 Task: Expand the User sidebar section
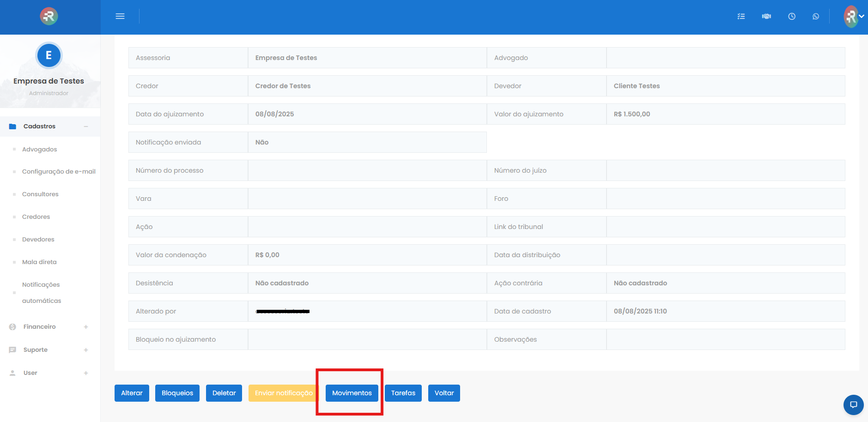[86, 373]
